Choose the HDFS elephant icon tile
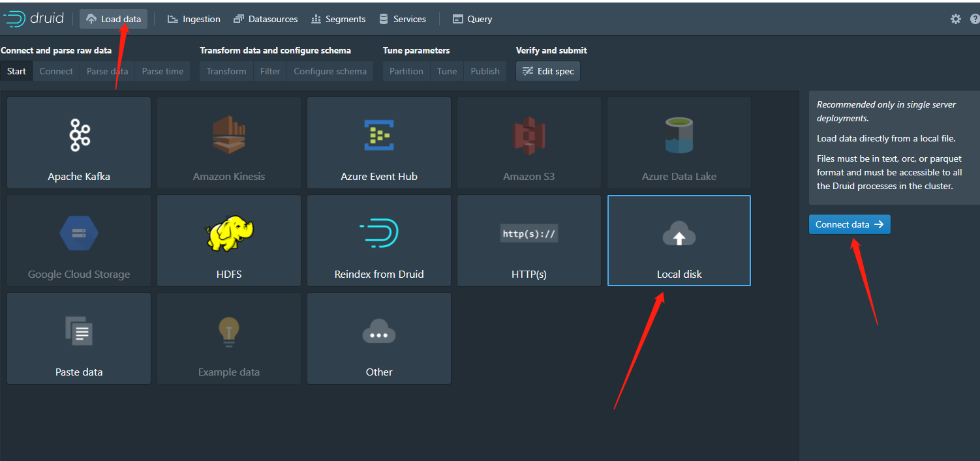Viewport: 980px width, 461px height. point(229,241)
